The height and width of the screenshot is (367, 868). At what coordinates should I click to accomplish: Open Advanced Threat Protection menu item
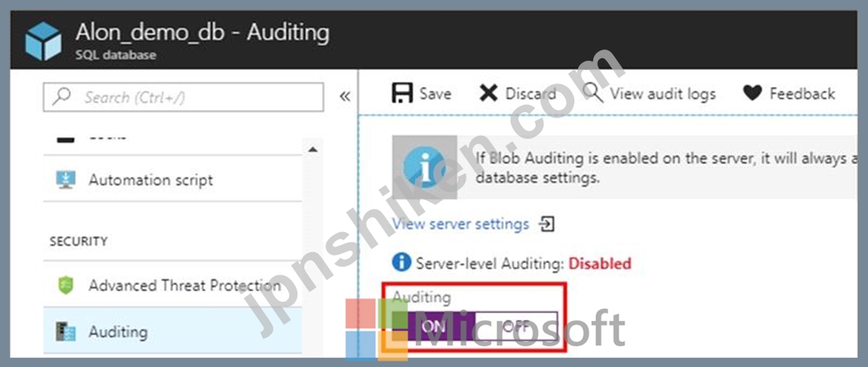[173, 285]
